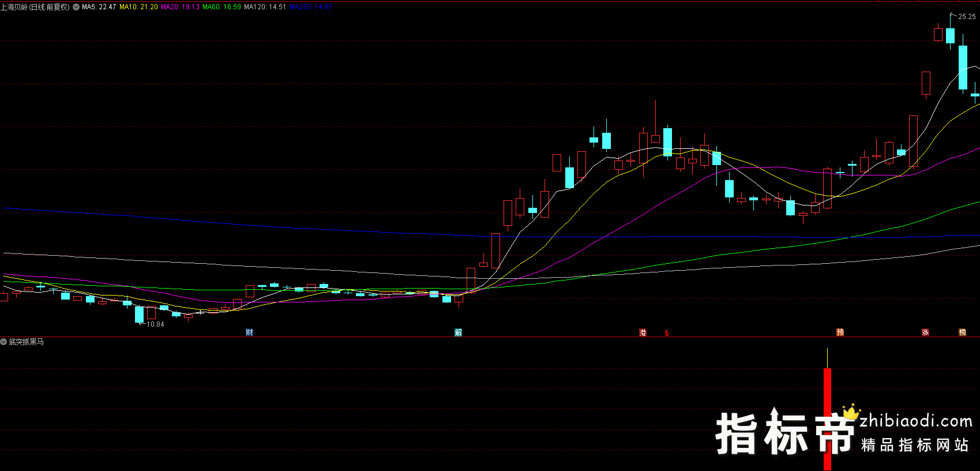Image resolution: width=980 pixels, height=471 pixels.
Task: Select the white MA5 22.47 label
Action: [99, 7]
